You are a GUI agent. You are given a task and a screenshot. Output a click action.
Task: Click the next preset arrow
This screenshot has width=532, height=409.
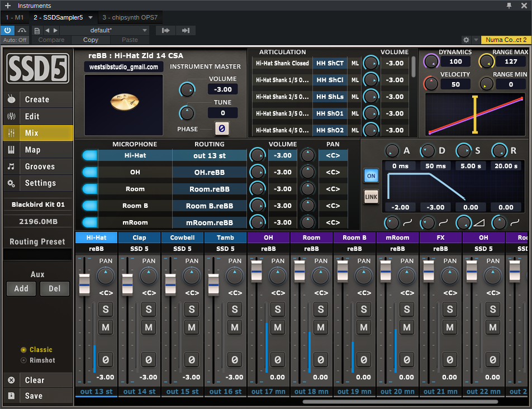pos(55,30)
